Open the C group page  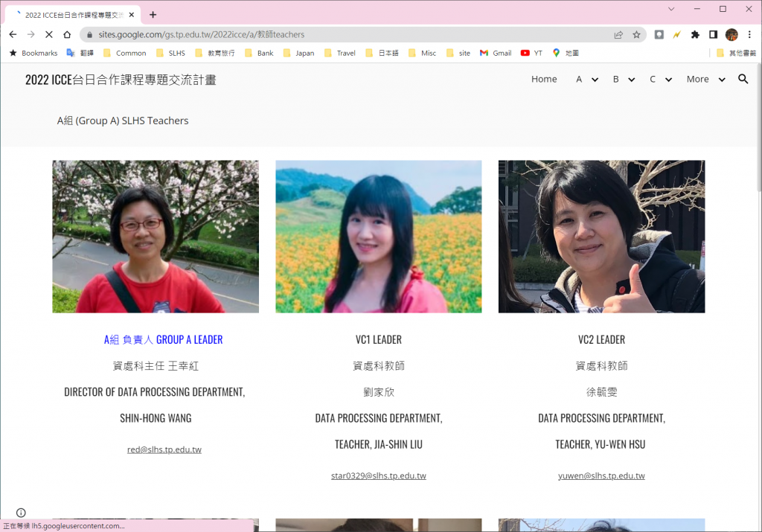coord(653,79)
